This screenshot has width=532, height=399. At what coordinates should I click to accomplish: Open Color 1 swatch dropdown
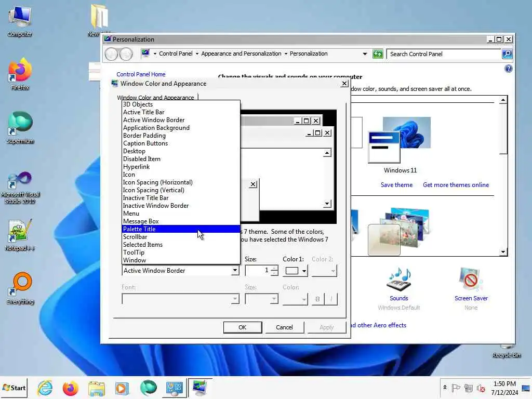(x=295, y=271)
